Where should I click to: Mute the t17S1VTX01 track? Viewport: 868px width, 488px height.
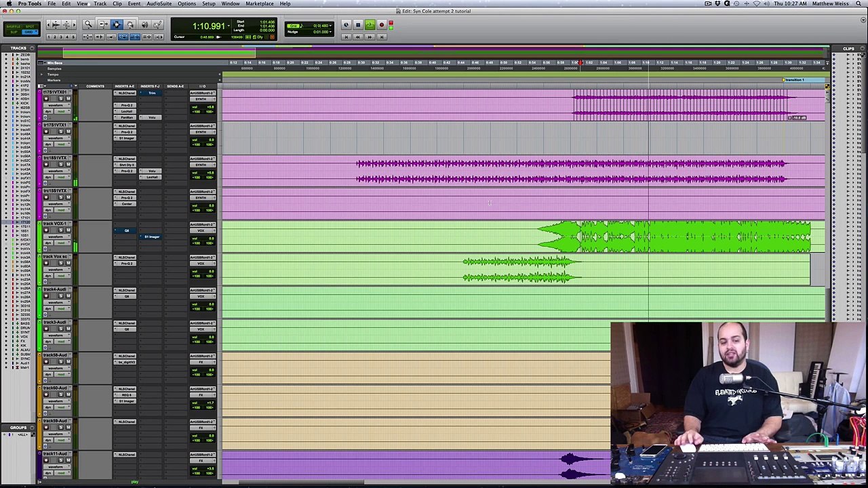click(68, 99)
